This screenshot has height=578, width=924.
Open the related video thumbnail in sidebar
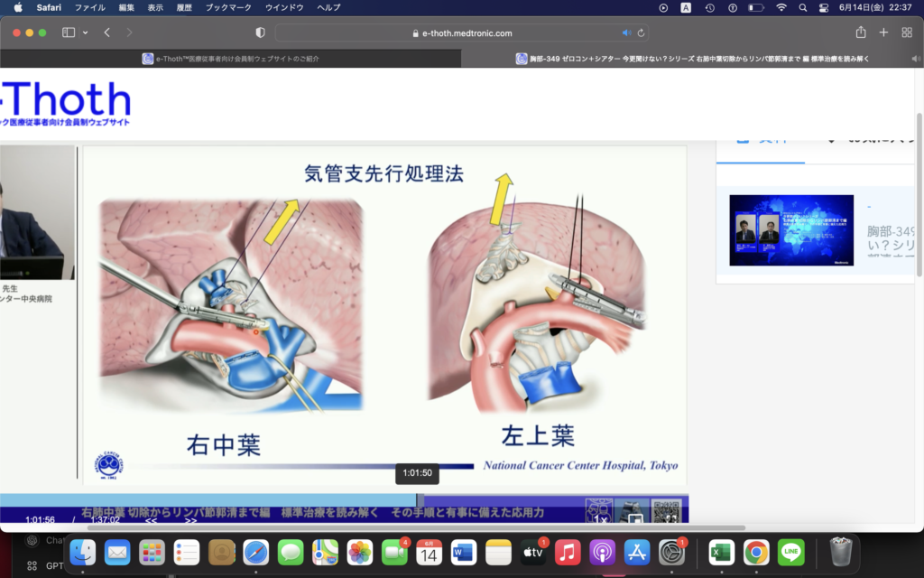click(791, 230)
